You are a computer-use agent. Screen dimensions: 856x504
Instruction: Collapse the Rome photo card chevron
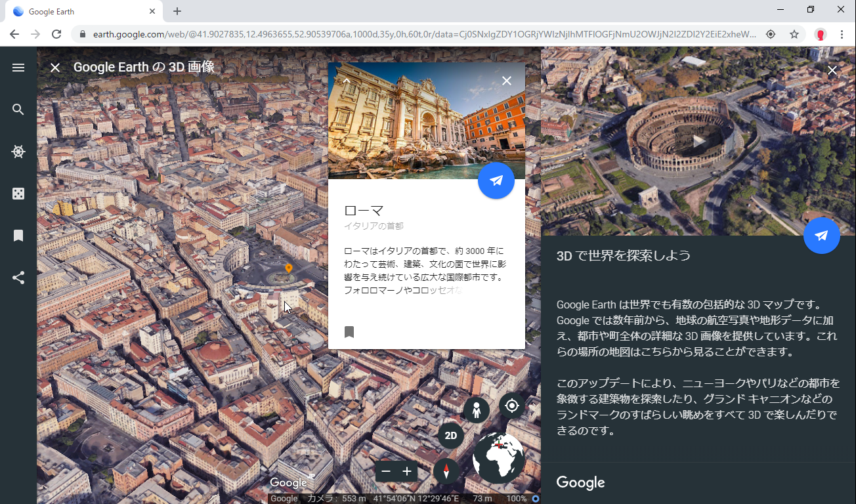point(346,80)
